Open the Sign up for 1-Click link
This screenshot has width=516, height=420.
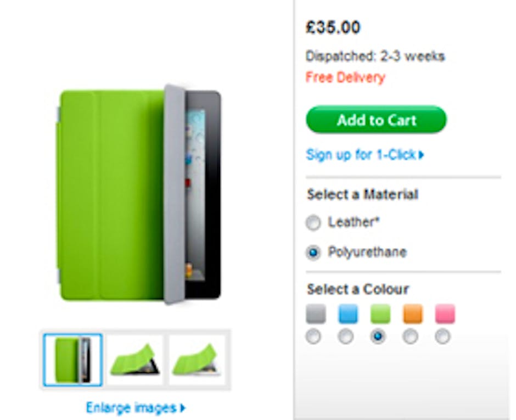365,154
